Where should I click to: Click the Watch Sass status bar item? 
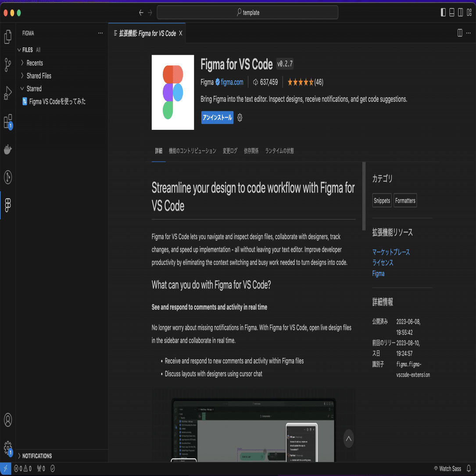[447, 469]
